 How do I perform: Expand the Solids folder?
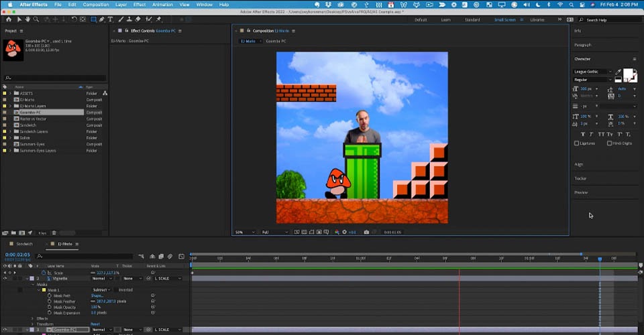pyautogui.click(x=10, y=138)
